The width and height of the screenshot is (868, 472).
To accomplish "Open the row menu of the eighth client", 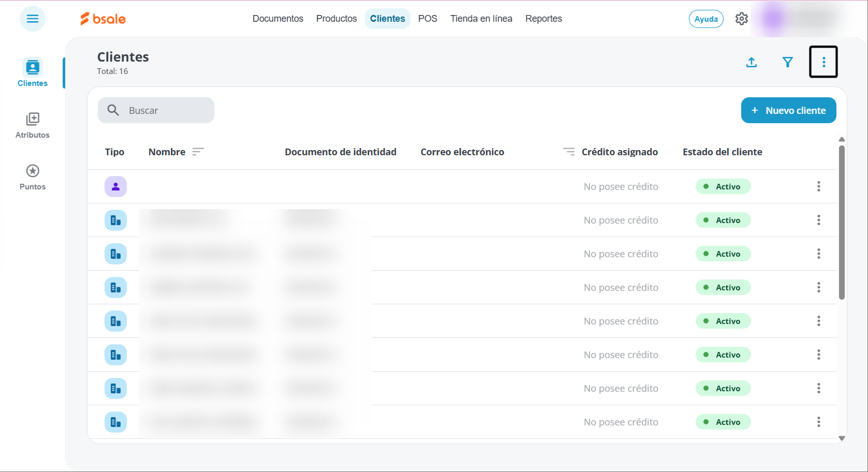I will pos(819,422).
